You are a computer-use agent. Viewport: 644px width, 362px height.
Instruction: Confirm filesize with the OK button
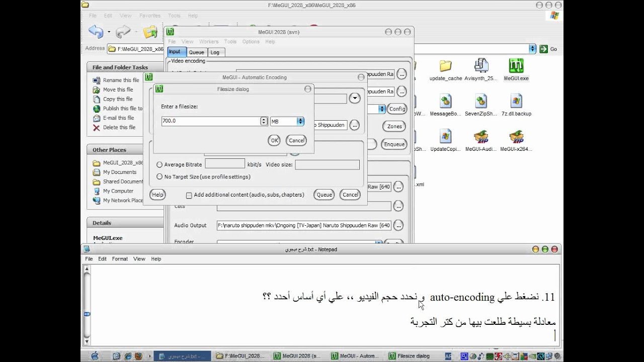coord(274,140)
